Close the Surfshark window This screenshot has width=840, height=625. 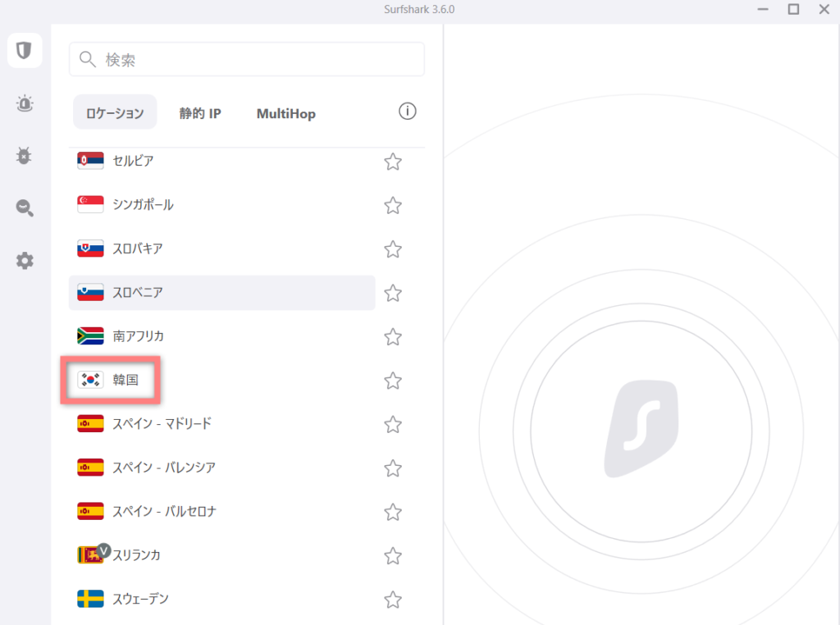pos(824,9)
